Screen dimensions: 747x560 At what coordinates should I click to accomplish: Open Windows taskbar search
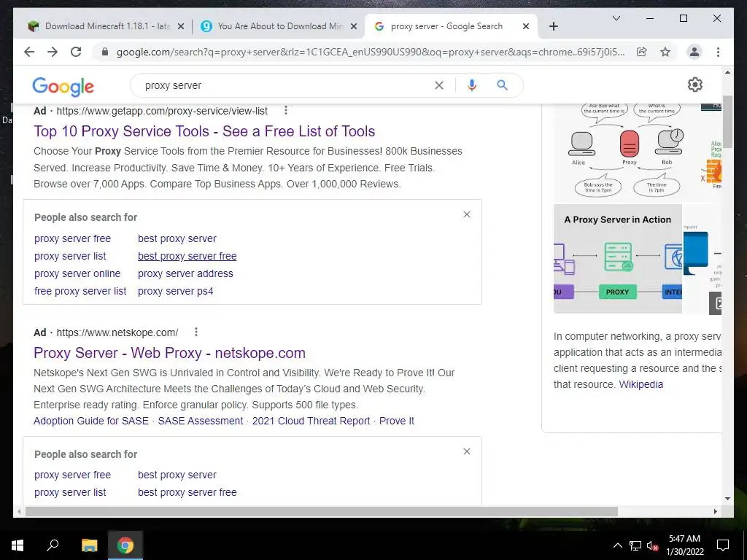pyautogui.click(x=53, y=544)
